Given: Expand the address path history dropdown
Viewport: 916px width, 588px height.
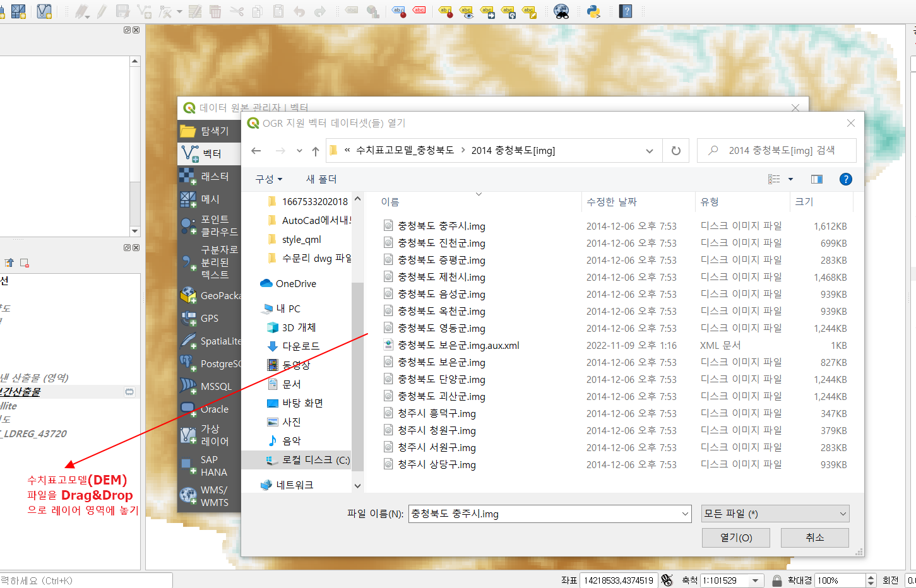Looking at the screenshot, I should 649,151.
